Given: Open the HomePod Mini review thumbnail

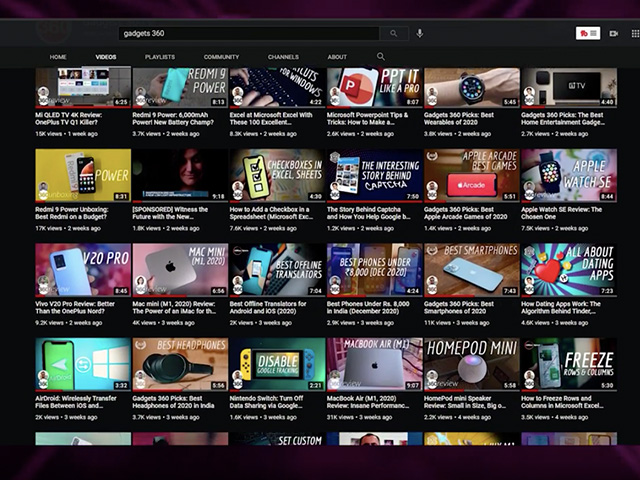Looking at the screenshot, I should coord(471,364).
